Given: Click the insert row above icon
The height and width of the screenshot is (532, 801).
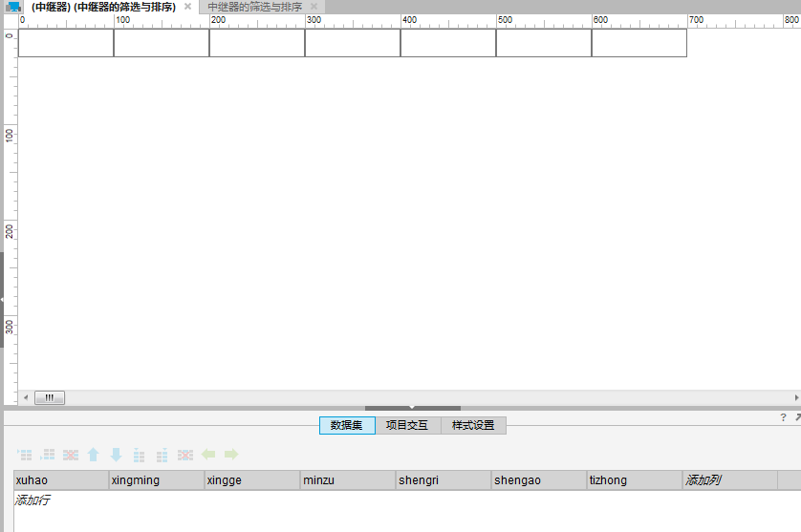Looking at the screenshot, I should point(25,455).
